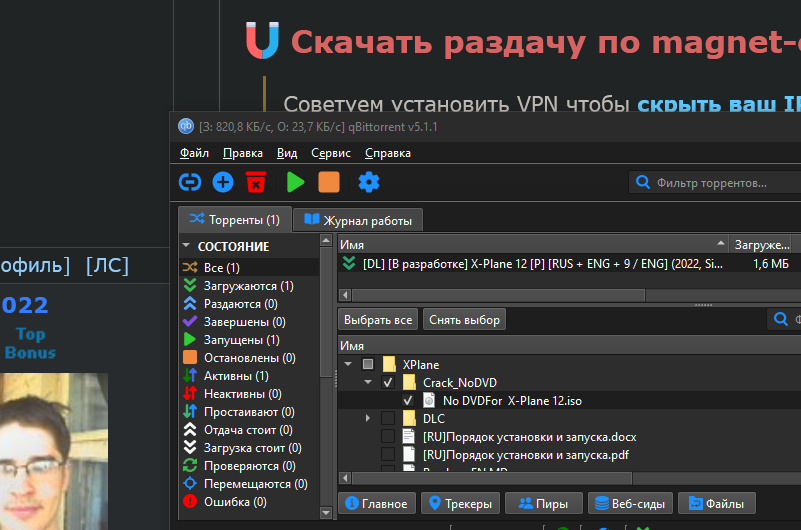Select the Раздаются (0) filter
Viewport: 801px width, 530px height.
(249, 304)
